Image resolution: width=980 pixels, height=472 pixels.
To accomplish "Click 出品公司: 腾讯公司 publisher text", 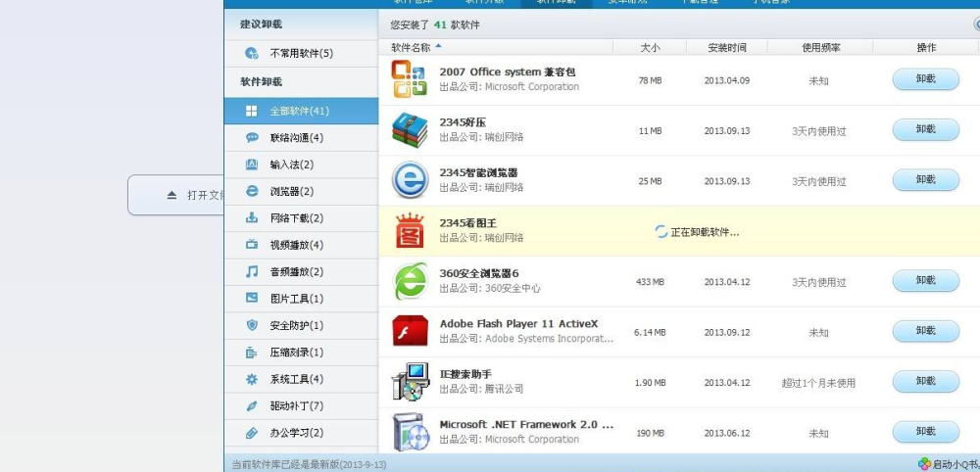I will click(481, 389).
